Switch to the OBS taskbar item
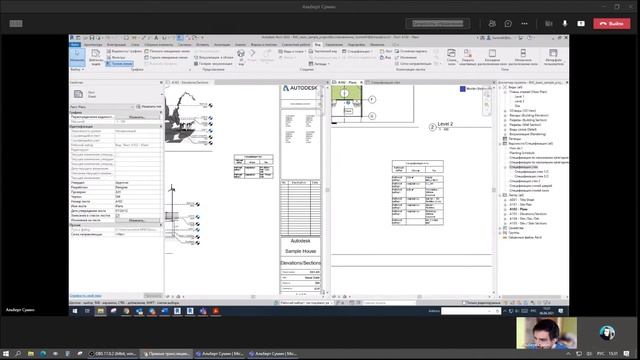The image size is (640, 360). point(113,354)
